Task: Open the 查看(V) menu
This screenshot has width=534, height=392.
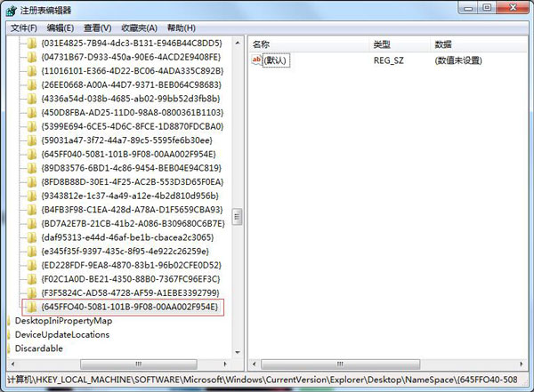Action: (x=97, y=28)
